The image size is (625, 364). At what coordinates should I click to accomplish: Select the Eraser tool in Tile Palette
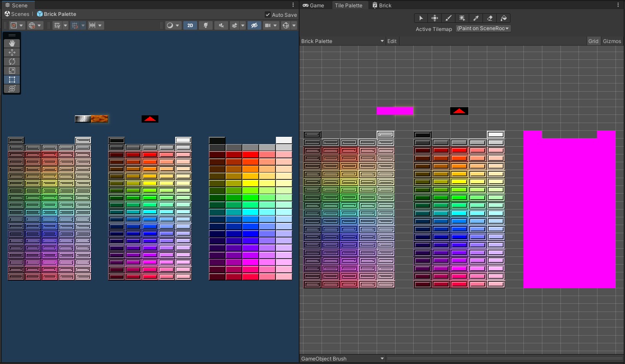point(490,18)
